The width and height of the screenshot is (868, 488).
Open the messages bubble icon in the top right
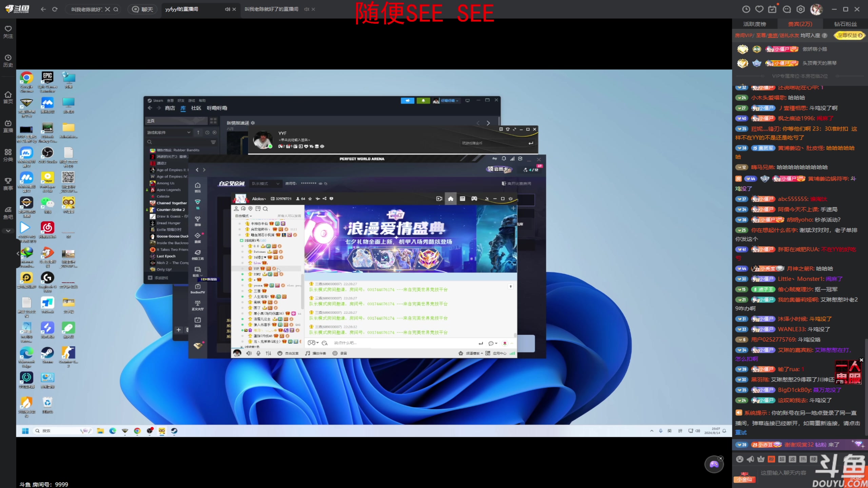787,9
